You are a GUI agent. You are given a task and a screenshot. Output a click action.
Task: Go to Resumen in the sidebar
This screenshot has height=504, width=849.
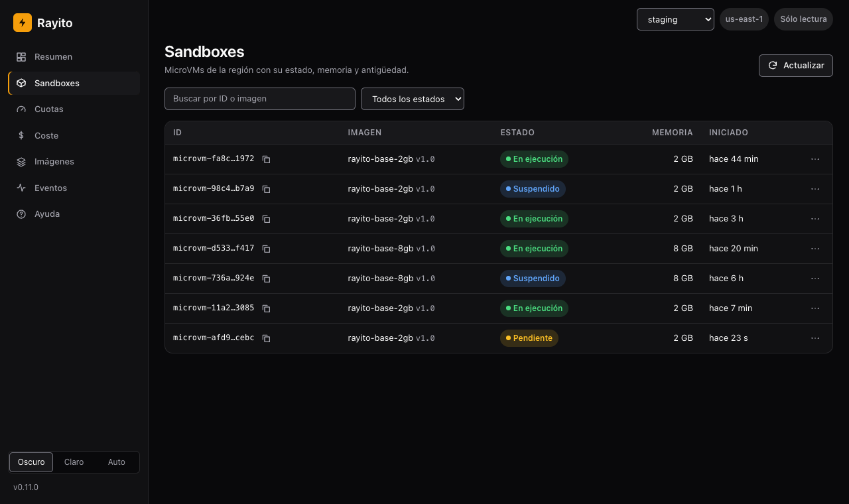pos(74,57)
